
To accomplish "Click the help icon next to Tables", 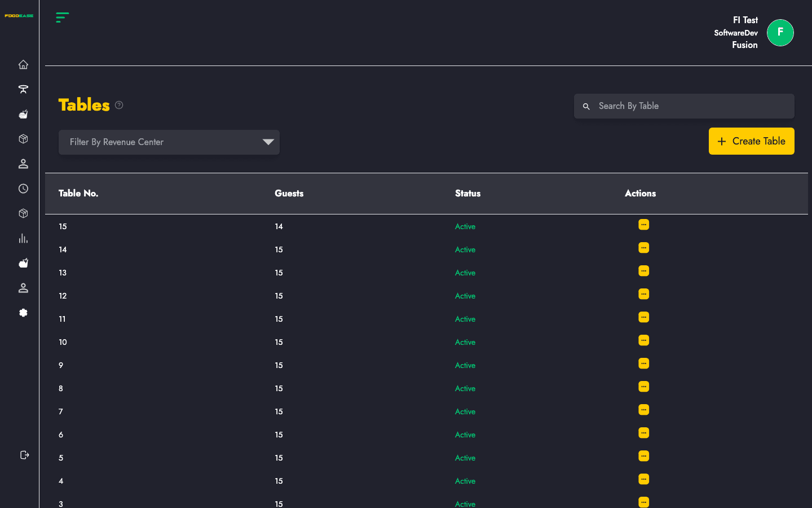I will tap(119, 105).
